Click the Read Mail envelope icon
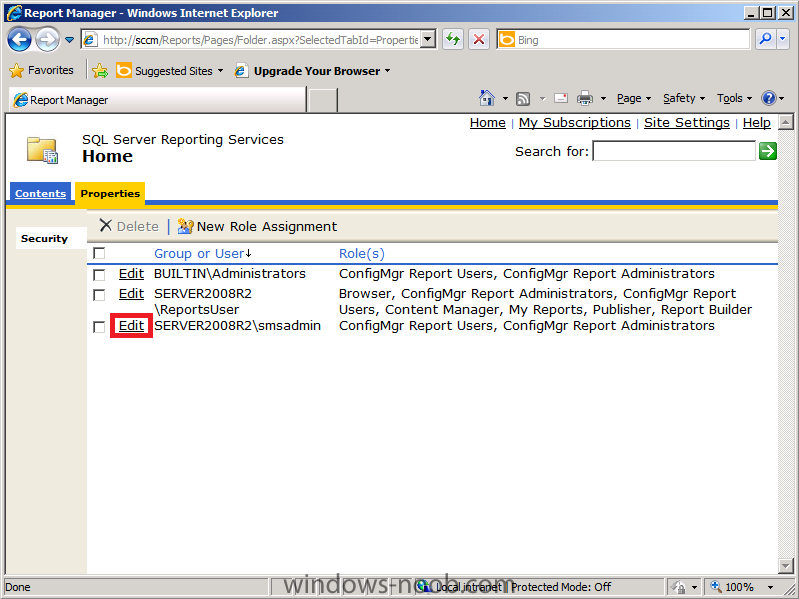 [x=561, y=98]
